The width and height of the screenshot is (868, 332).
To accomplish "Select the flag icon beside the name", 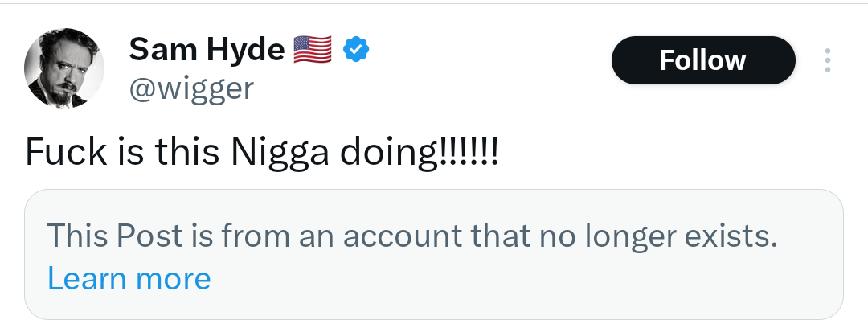I will 313,50.
